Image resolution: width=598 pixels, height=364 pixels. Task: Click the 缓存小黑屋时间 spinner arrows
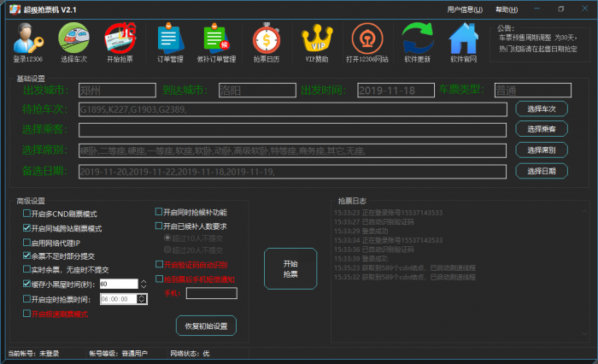144,284
